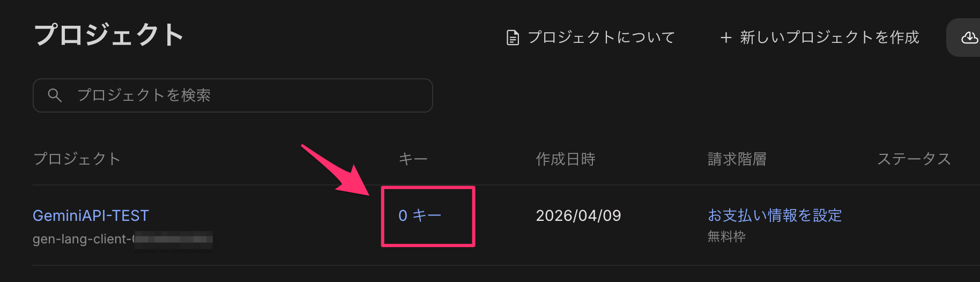Open the GeminiAPI-TEST project link
Screen dimensions: 980x282
click(91, 216)
